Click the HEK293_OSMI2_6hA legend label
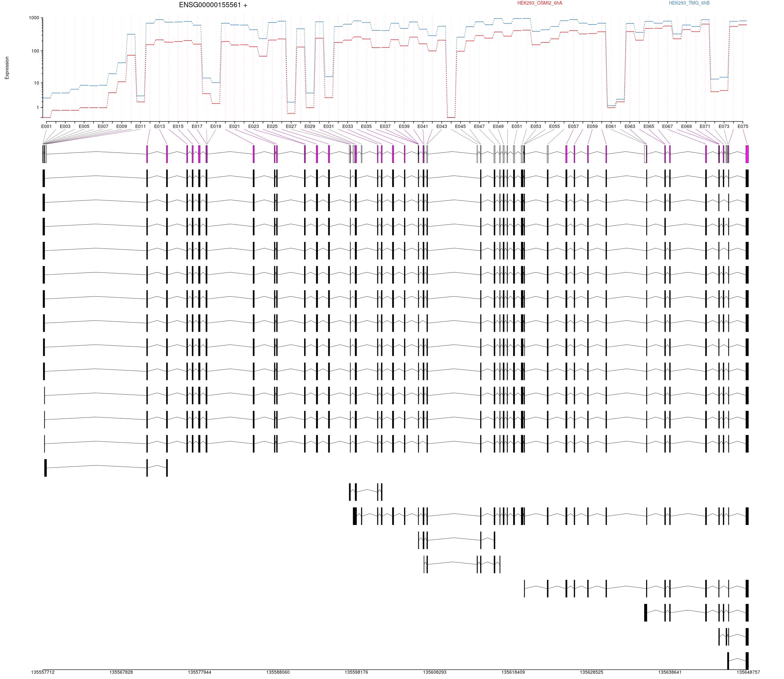The width and height of the screenshot is (784, 679). 540,3
